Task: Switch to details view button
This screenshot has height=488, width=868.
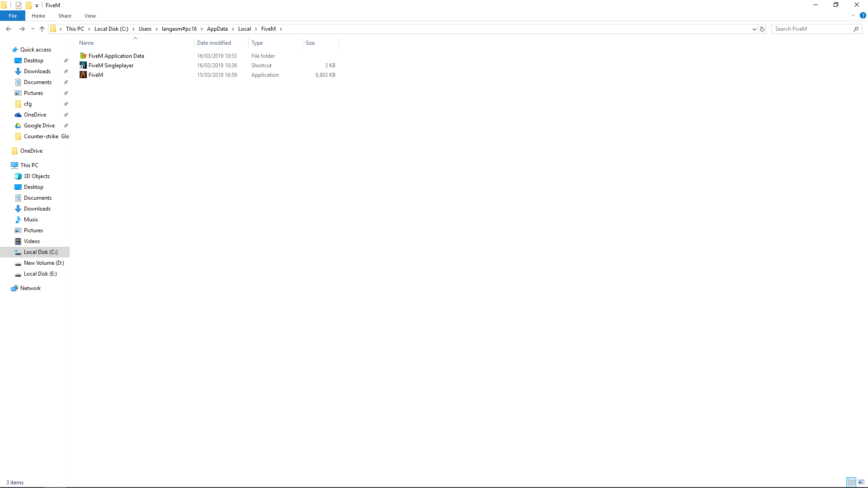Action: pyautogui.click(x=851, y=482)
